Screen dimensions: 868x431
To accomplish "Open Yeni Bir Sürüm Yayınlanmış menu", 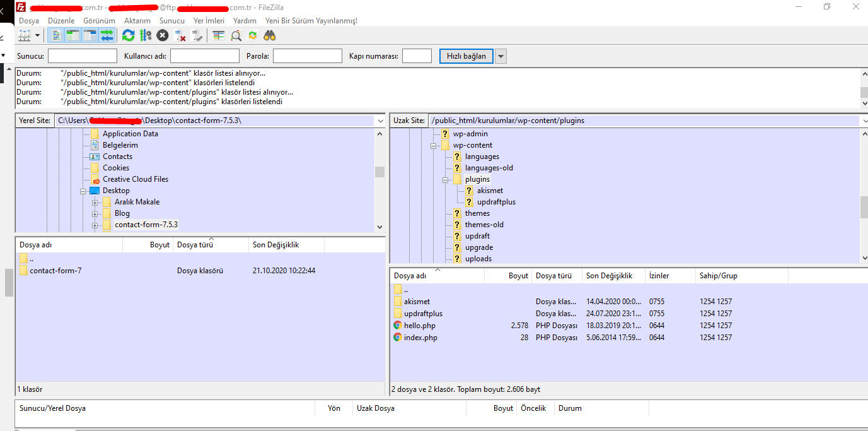I will tap(311, 21).
